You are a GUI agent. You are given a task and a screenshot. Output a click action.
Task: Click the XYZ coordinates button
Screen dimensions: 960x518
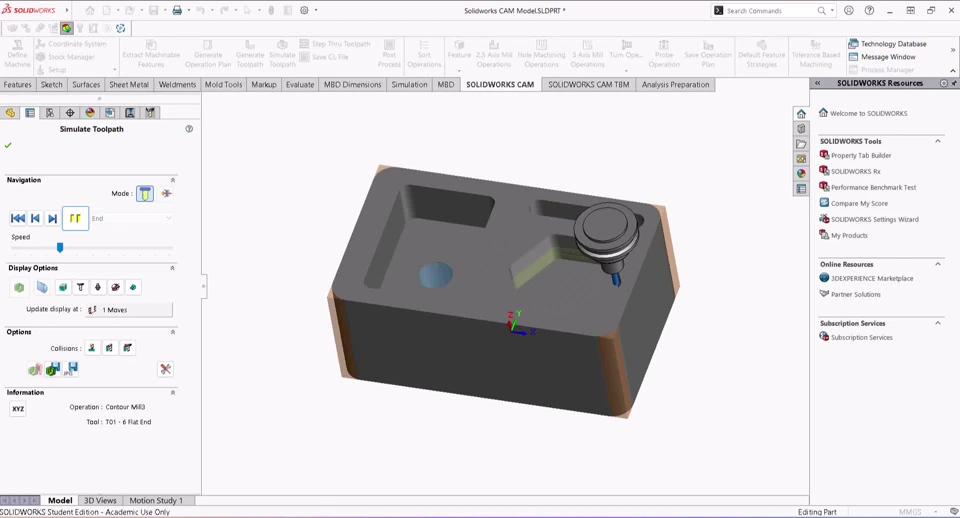[18, 409]
